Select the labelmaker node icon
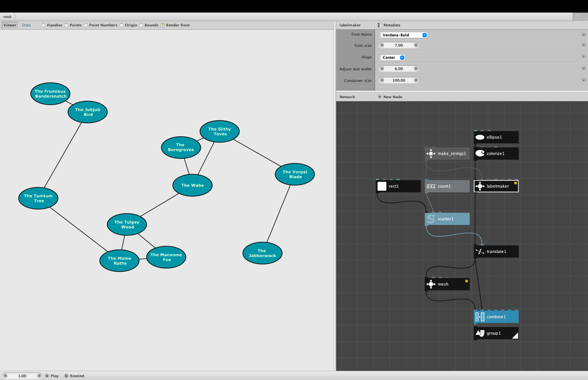This screenshot has height=380, width=588. tap(480, 186)
